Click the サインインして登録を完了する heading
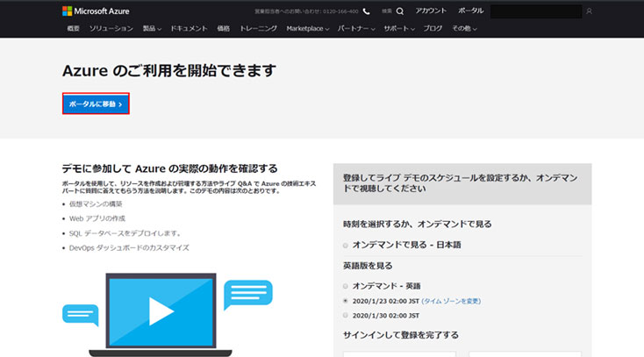The width and height of the screenshot is (644, 357). pos(401,335)
